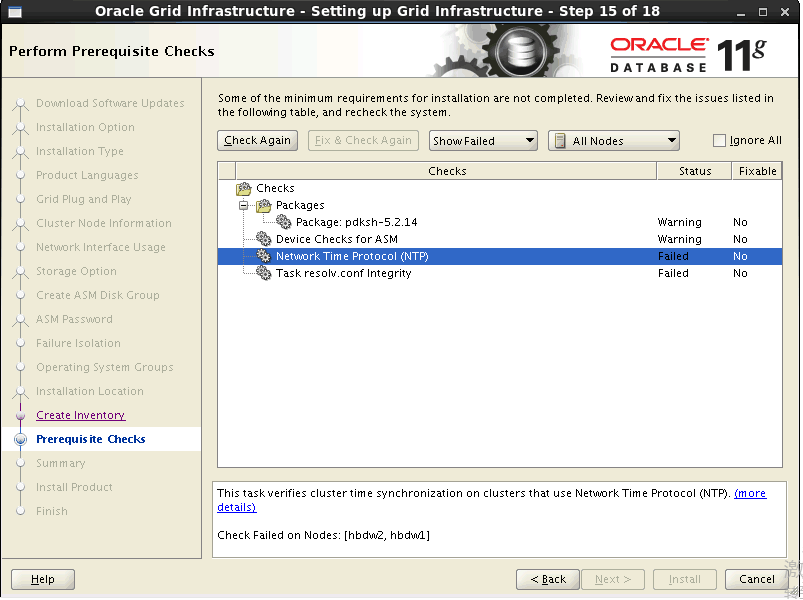Open the (more details) link
Viewport: 803px width, 600px height.
[x=750, y=494]
